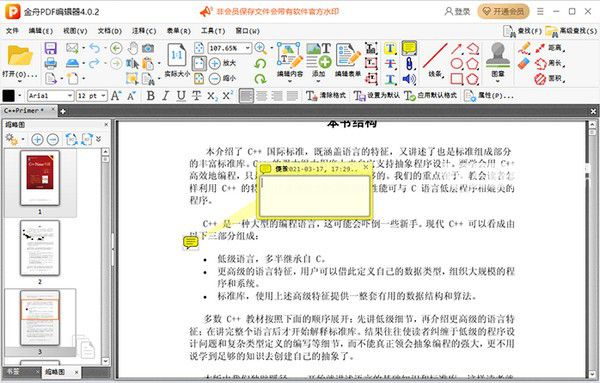Select the highlight text tool

click(390, 48)
